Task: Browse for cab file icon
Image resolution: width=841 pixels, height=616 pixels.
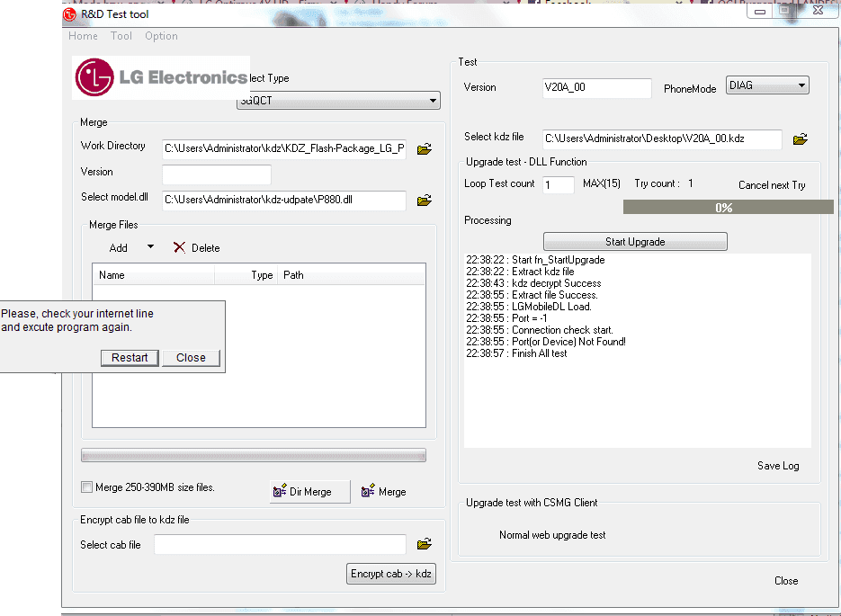Action: (x=425, y=544)
